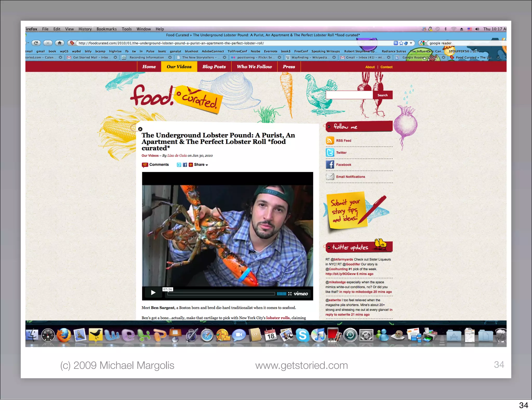Screen dimensions: 532x411
Task: Open iTunes from the dock
Action: (318, 335)
